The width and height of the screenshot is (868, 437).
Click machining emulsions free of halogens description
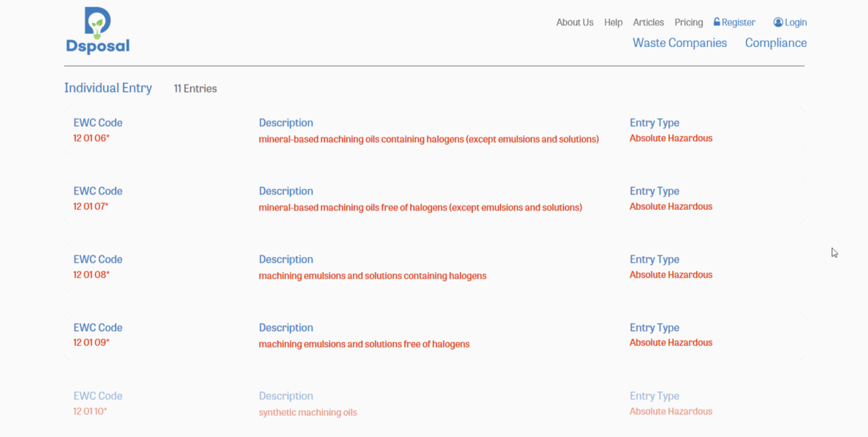(364, 344)
